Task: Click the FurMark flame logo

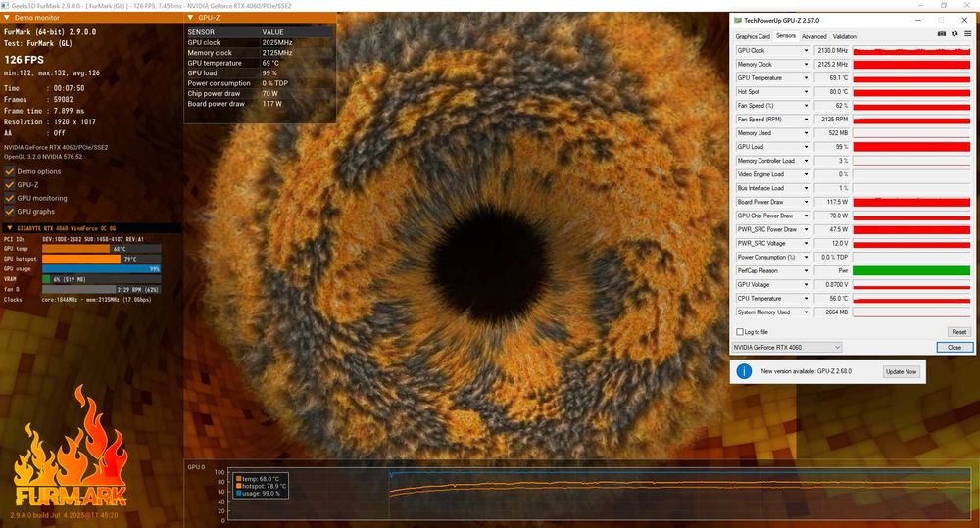Action: pyautogui.click(x=71, y=447)
